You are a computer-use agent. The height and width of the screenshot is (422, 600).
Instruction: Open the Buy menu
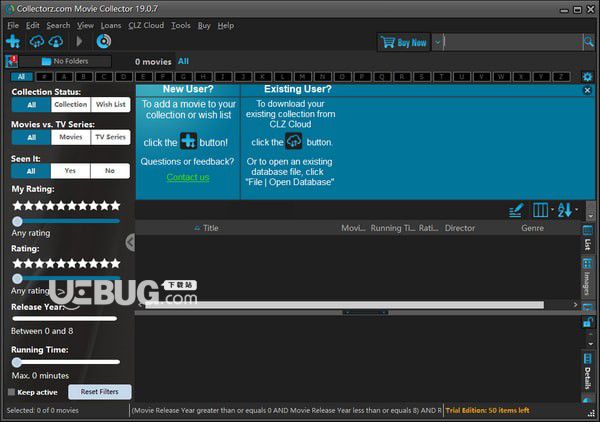(204, 26)
